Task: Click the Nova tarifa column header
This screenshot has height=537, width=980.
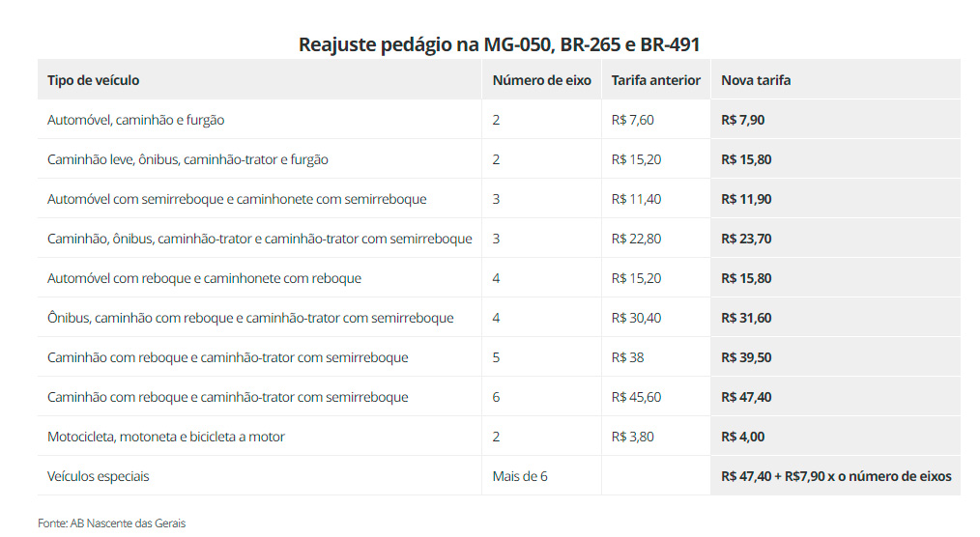Action: click(x=756, y=80)
